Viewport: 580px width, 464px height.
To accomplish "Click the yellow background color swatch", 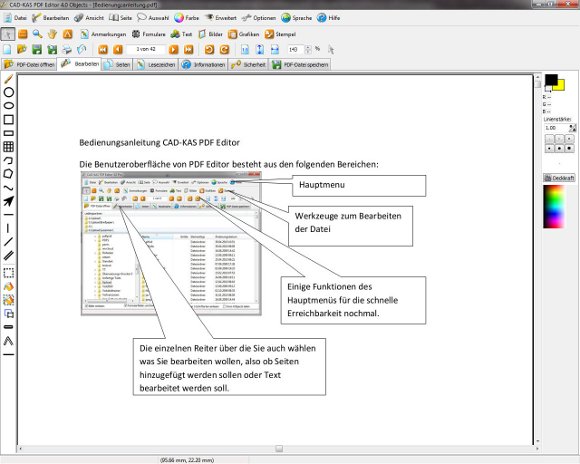I will (x=560, y=86).
